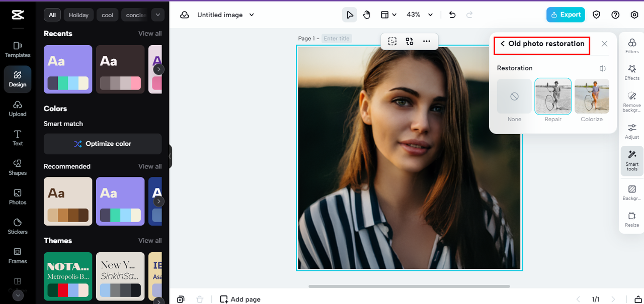Open the Photos sidebar panel
This screenshot has width=644, height=304.
click(18, 196)
